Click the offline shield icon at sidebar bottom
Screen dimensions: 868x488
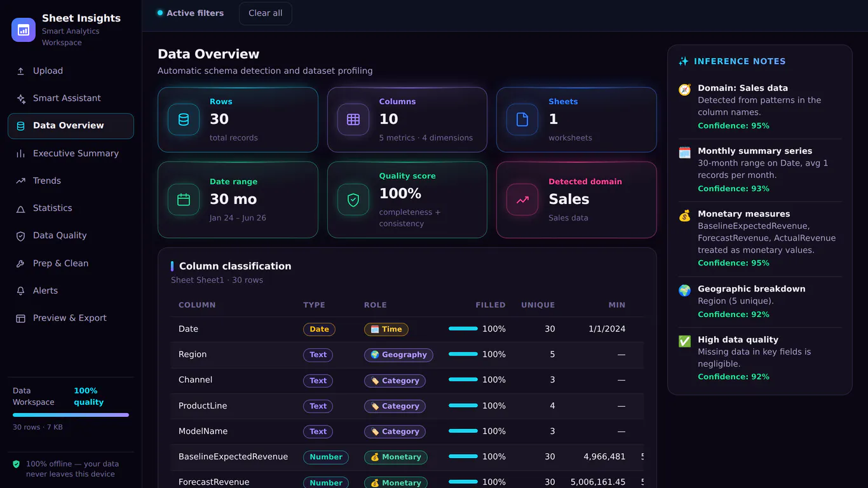coord(17,464)
